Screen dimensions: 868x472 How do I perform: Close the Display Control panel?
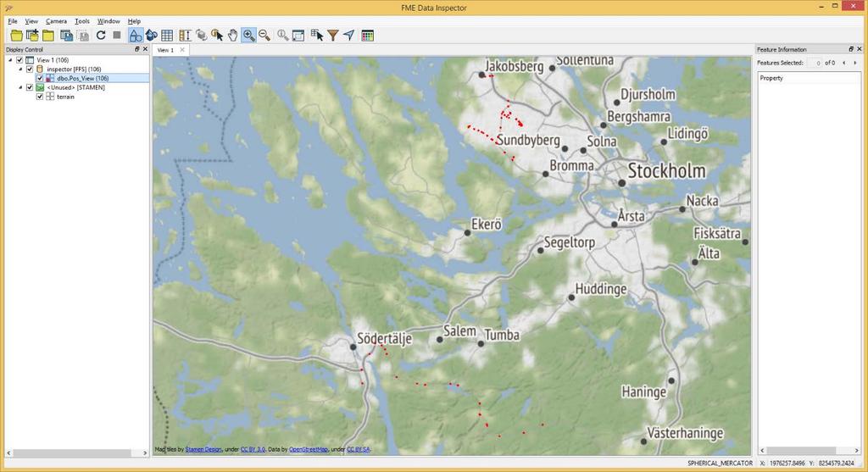pyautogui.click(x=145, y=49)
